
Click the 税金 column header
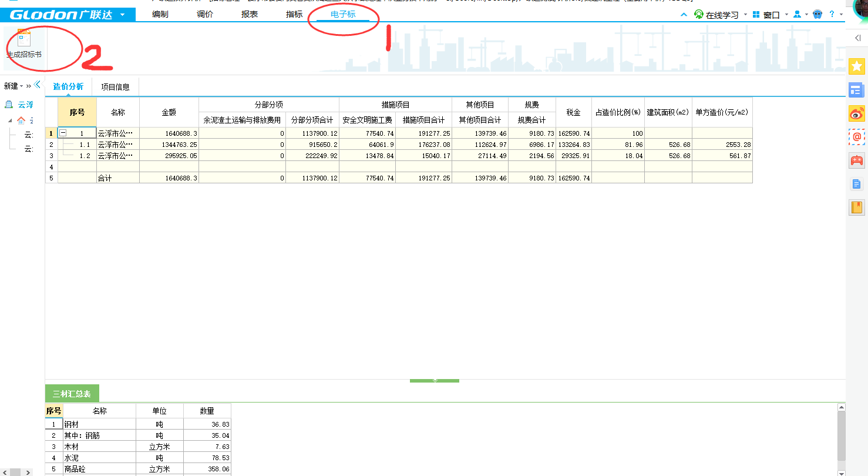pos(574,112)
